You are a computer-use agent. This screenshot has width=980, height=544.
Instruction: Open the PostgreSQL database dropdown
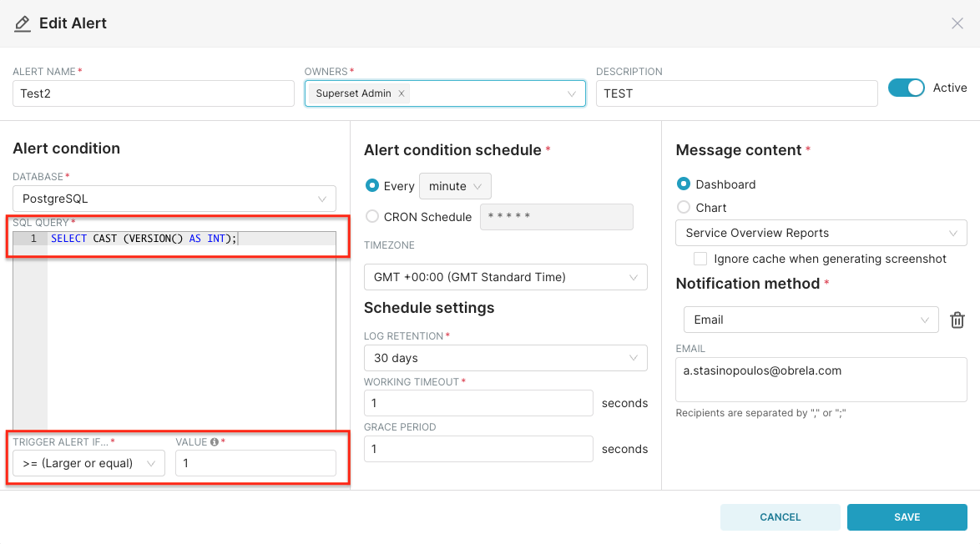pos(174,199)
